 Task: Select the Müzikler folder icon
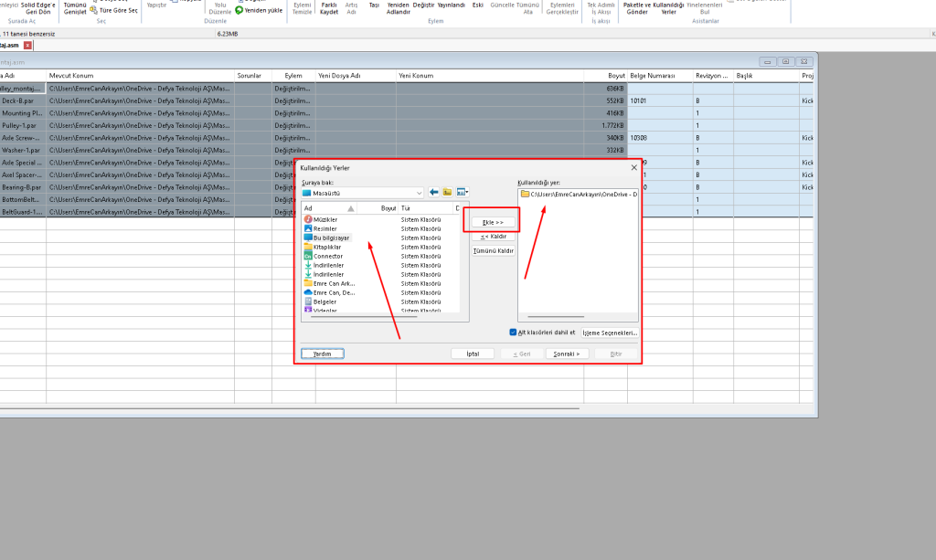pos(308,220)
